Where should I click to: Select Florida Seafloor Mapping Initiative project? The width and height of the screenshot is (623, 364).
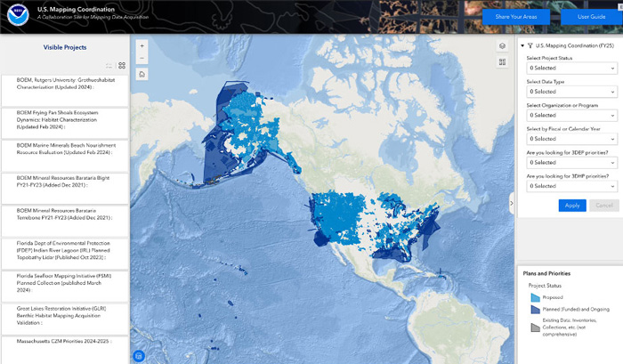[65, 286]
